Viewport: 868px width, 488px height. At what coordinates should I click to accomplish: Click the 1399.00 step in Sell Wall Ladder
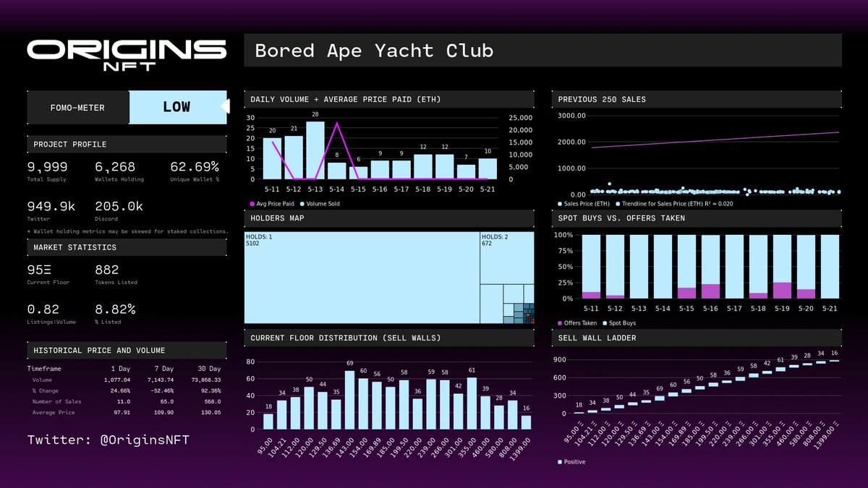[x=833, y=360]
